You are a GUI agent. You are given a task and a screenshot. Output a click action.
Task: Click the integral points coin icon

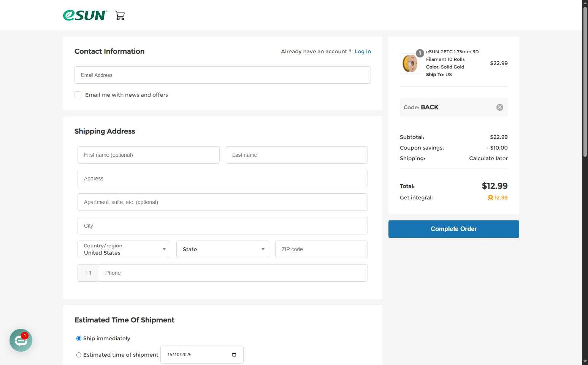click(490, 198)
